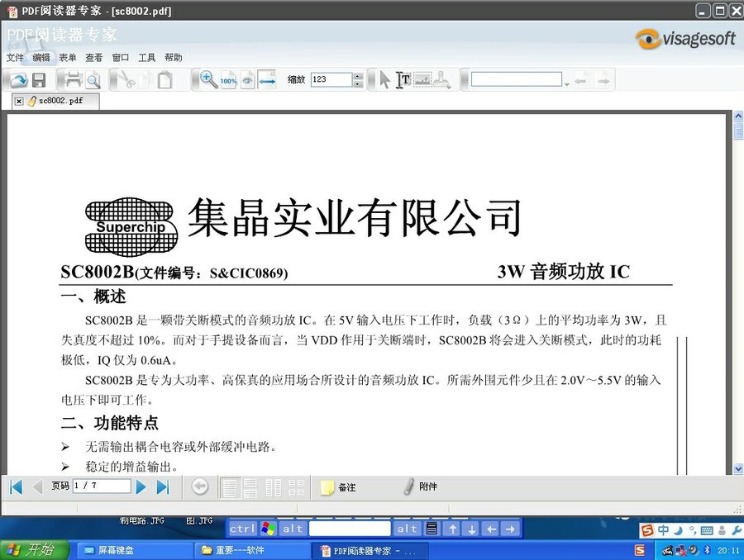Click inside the 页码 page number field
This screenshot has width=744, height=560.
pyautogui.click(x=103, y=486)
